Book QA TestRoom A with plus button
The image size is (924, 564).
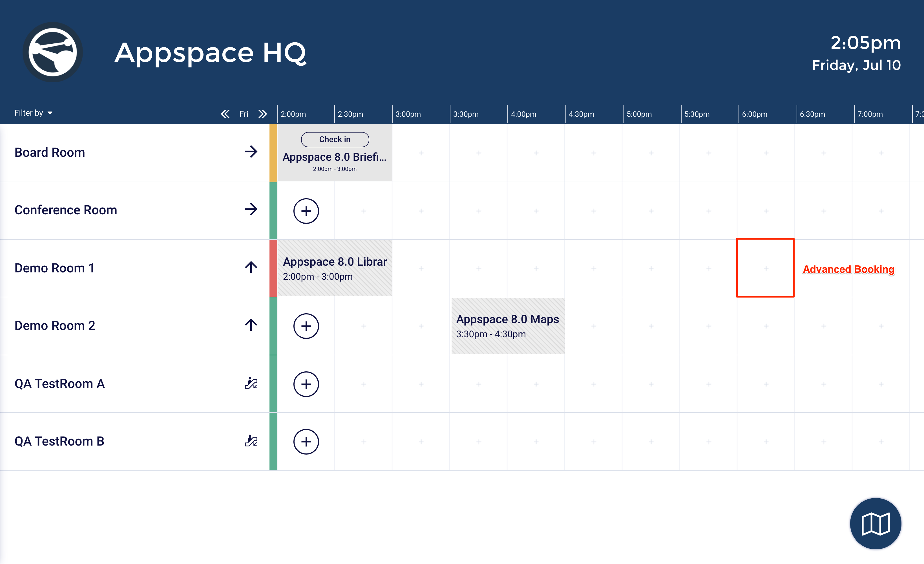click(x=306, y=384)
